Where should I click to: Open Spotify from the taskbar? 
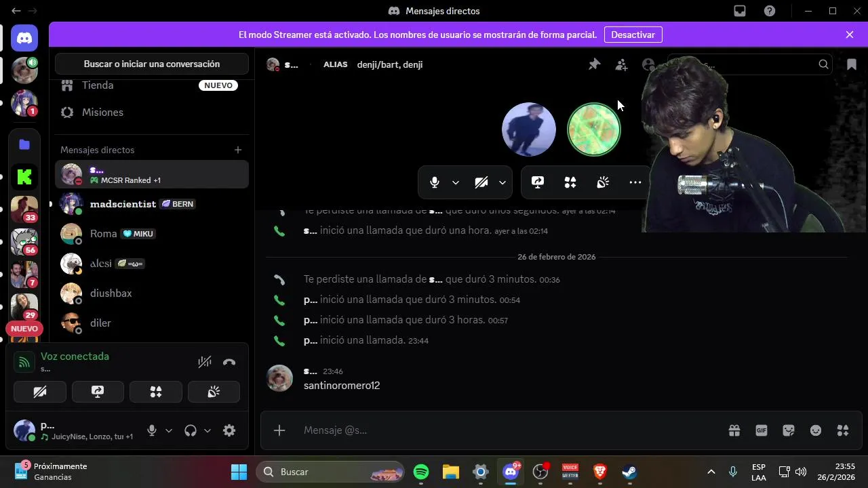coord(421,472)
